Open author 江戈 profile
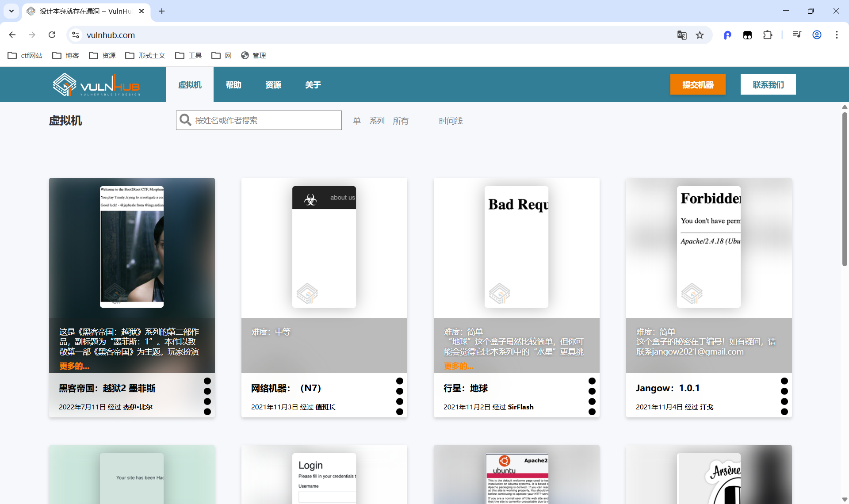This screenshot has width=849, height=504. (x=707, y=407)
